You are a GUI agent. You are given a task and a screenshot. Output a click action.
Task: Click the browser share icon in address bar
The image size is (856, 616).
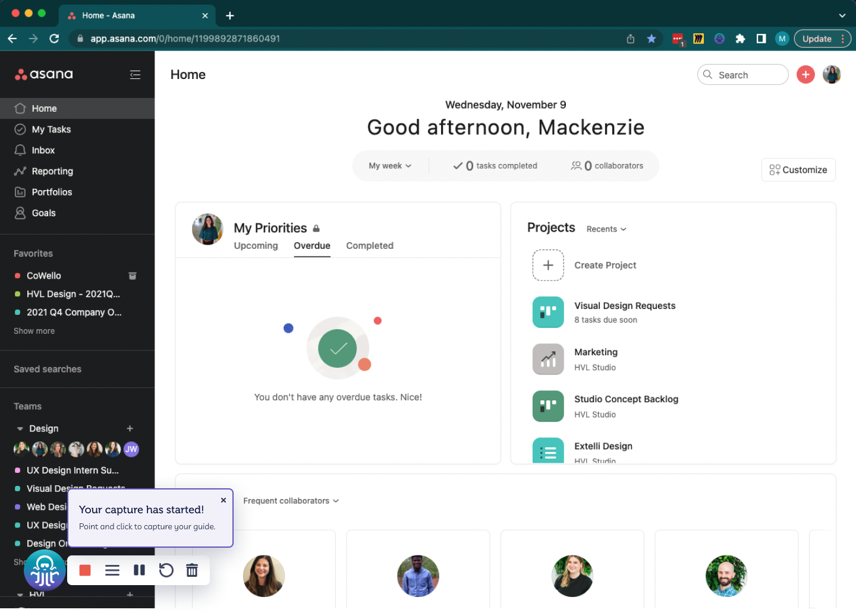631,39
